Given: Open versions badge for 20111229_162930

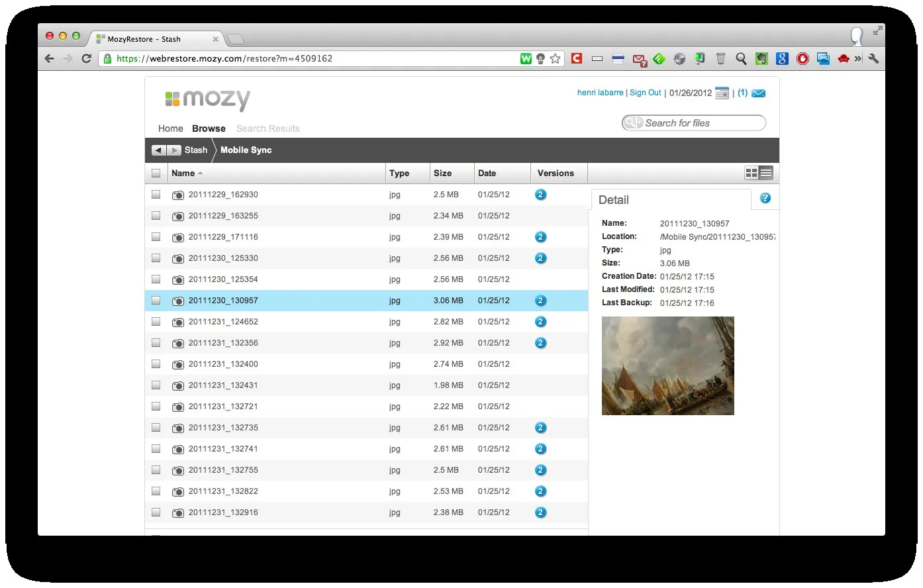Looking at the screenshot, I should tap(540, 195).
